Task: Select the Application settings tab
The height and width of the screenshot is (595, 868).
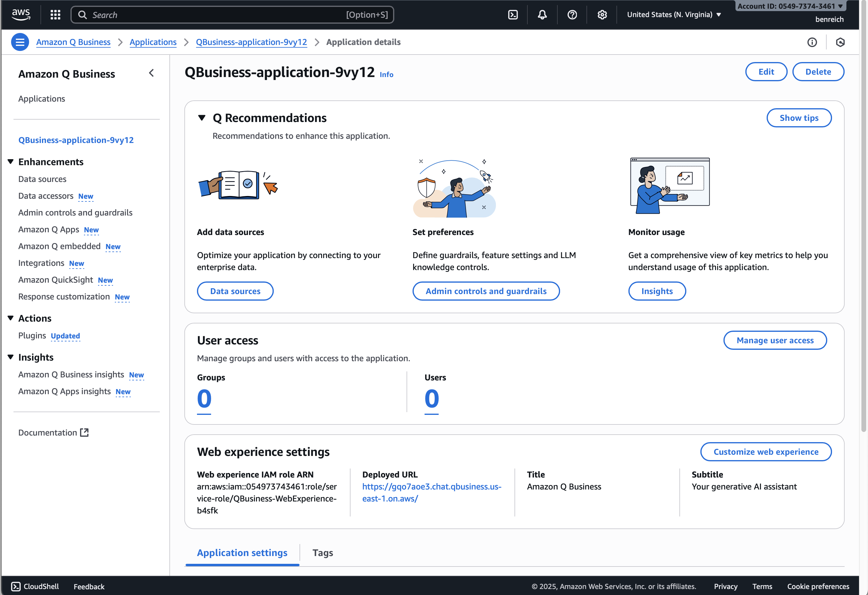Action: [x=242, y=552]
